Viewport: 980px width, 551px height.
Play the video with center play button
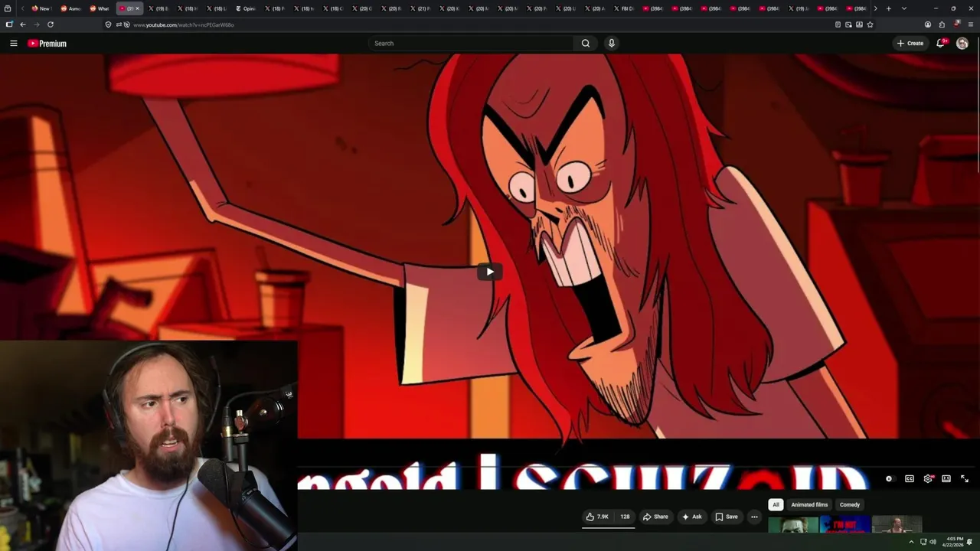pyautogui.click(x=490, y=272)
